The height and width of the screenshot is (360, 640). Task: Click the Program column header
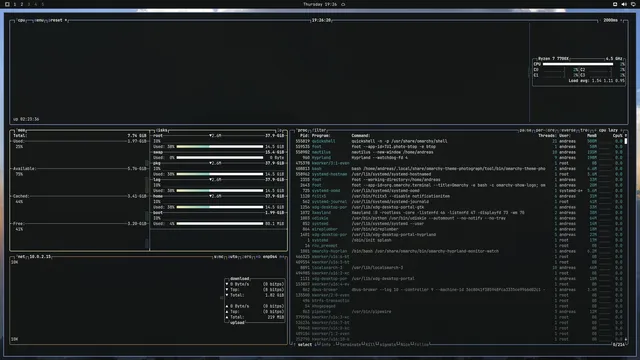pos(321,136)
